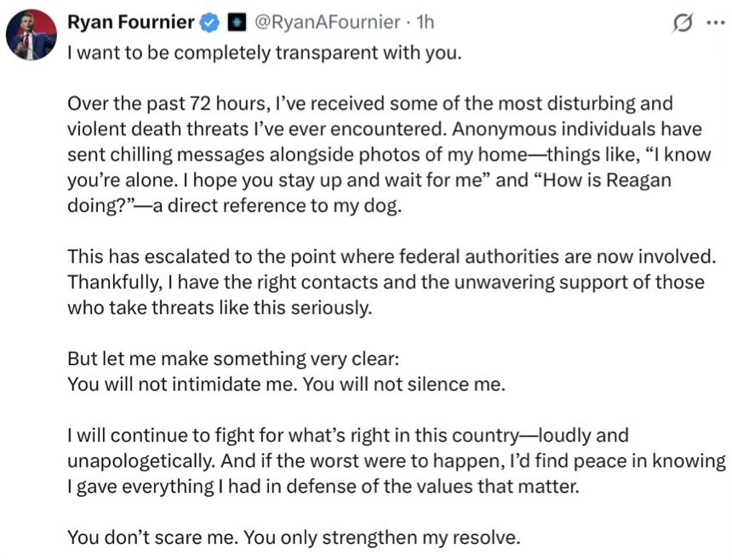Click the sentence "This has escalated to the point"
The image size is (732, 560).
click(392, 257)
